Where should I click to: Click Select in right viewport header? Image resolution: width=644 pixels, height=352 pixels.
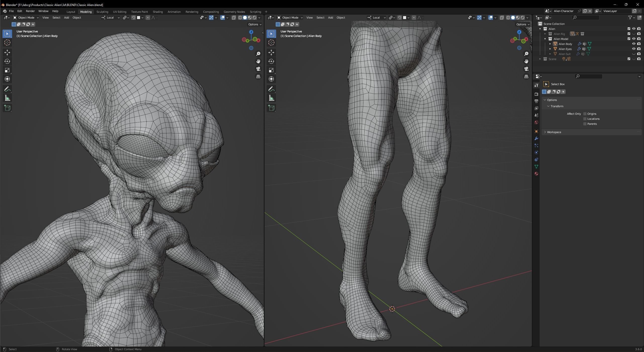pos(320,18)
